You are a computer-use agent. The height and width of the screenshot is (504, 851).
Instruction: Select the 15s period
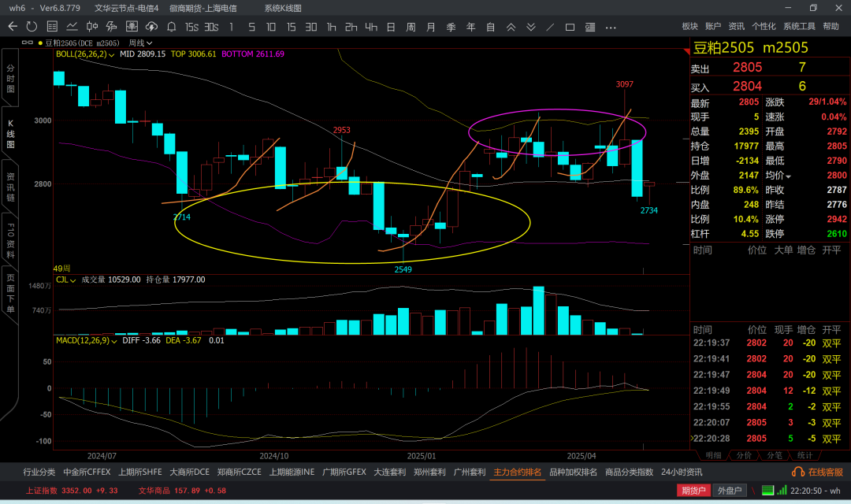(191, 27)
